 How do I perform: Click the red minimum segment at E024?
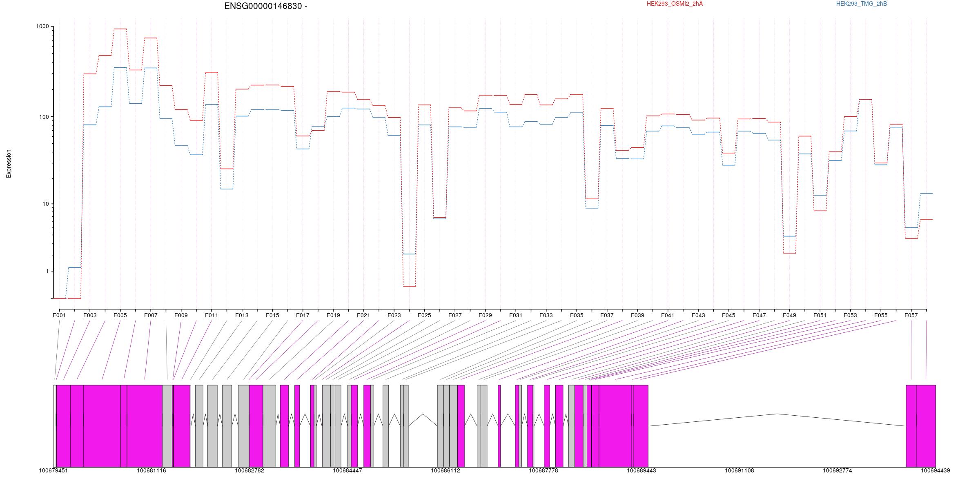point(409,286)
